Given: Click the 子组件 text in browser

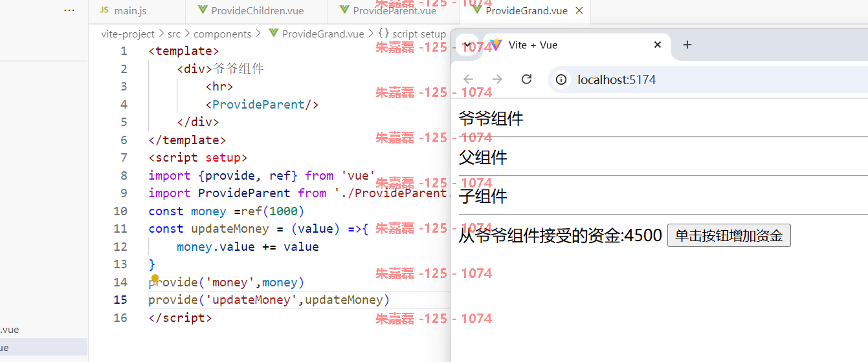Looking at the screenshot, I should [483, 196].
